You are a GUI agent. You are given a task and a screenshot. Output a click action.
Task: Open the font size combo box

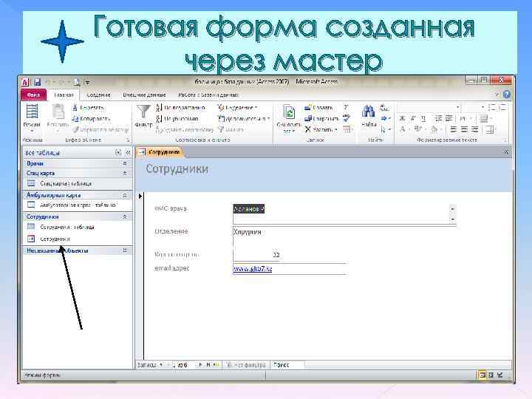coord(474,108)
